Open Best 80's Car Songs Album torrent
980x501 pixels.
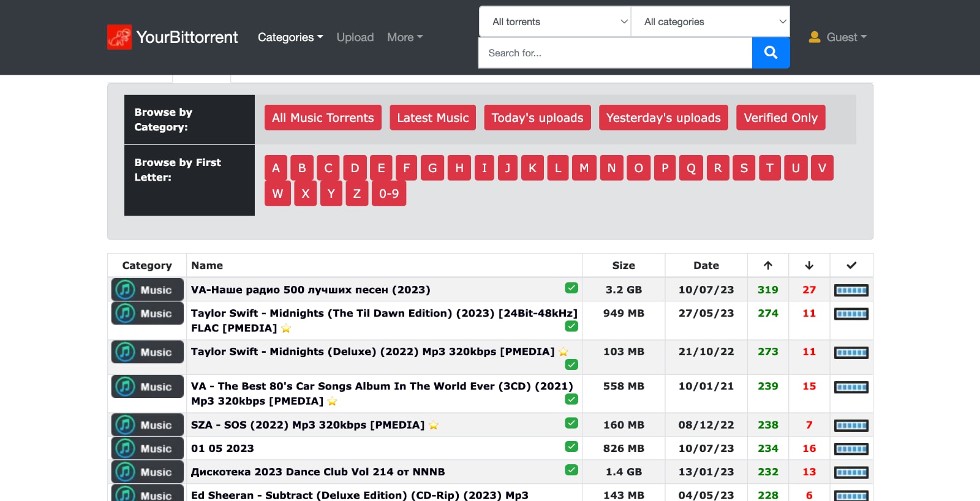[382, 394]
